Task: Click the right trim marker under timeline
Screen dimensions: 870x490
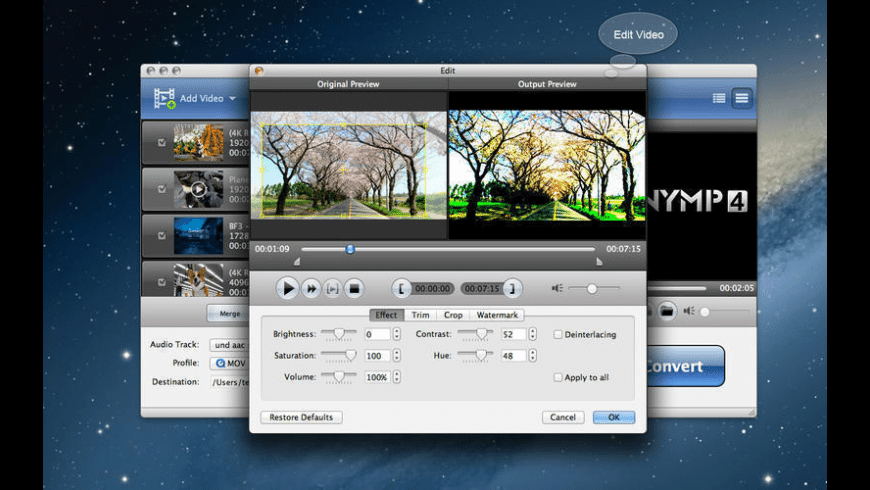Action: (599, 261)
